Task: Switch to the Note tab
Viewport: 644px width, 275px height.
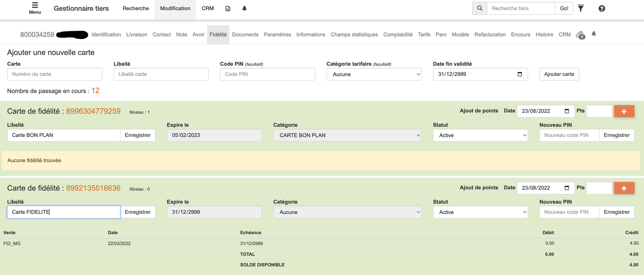Action: [182, 35]
